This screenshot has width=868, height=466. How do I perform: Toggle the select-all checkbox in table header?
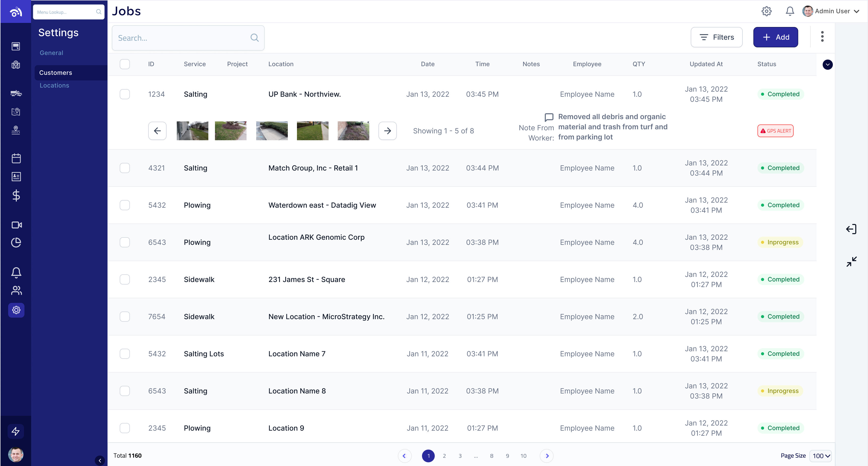(x=125, y=64)
